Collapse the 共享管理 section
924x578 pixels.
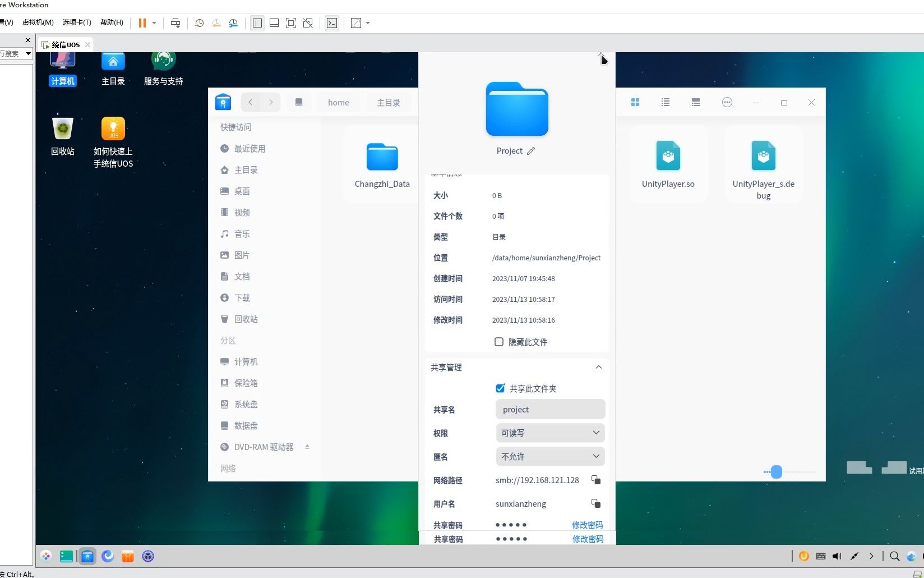click(598, 367)
